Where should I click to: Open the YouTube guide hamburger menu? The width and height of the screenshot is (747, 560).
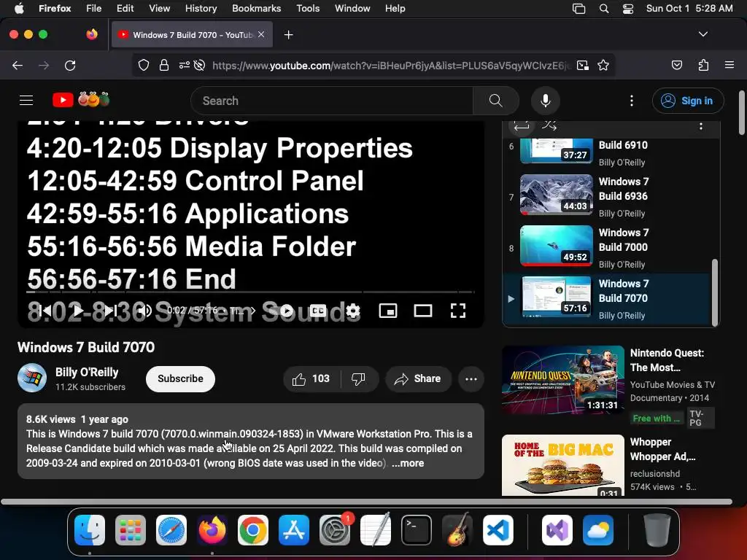coord(26,101)
